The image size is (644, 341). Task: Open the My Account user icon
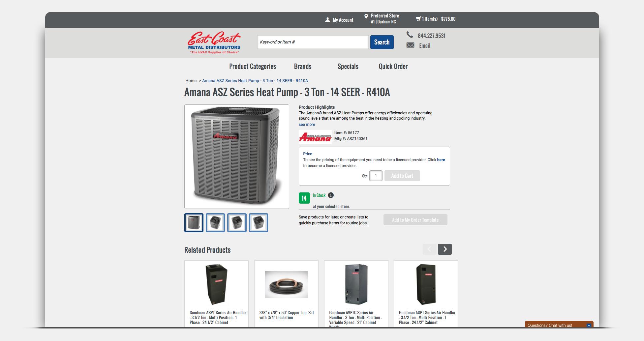pyautogui.click(x=327, y=20)
